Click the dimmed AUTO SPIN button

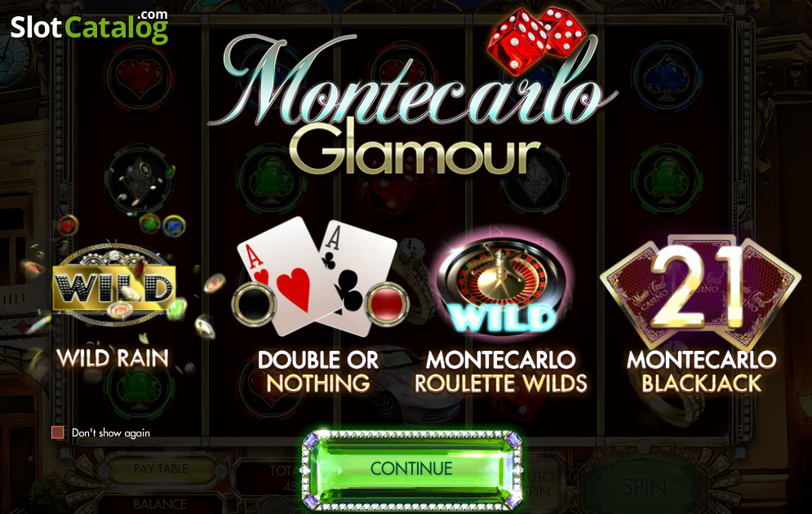click(539, 484)
